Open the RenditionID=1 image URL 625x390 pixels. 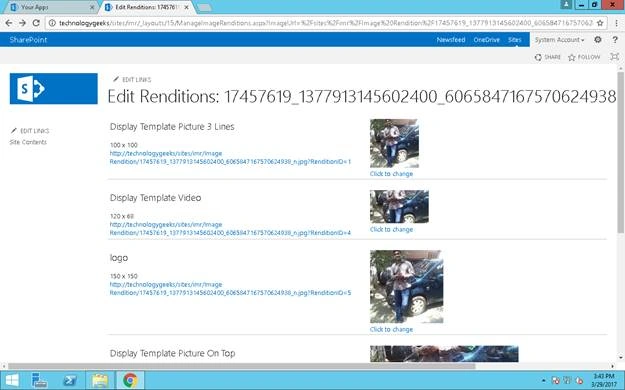[x=230, y=158]
